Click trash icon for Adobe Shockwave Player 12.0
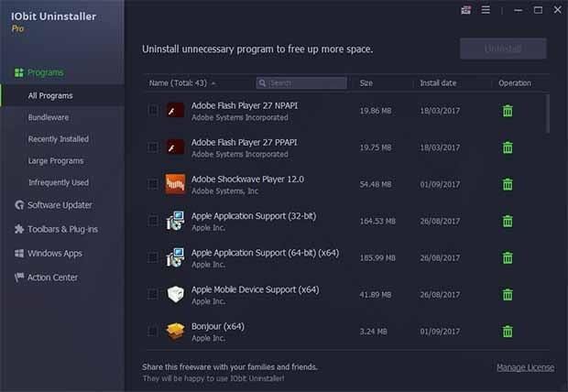This screenshot has height=392, width=568. click(x=508, y=184)
